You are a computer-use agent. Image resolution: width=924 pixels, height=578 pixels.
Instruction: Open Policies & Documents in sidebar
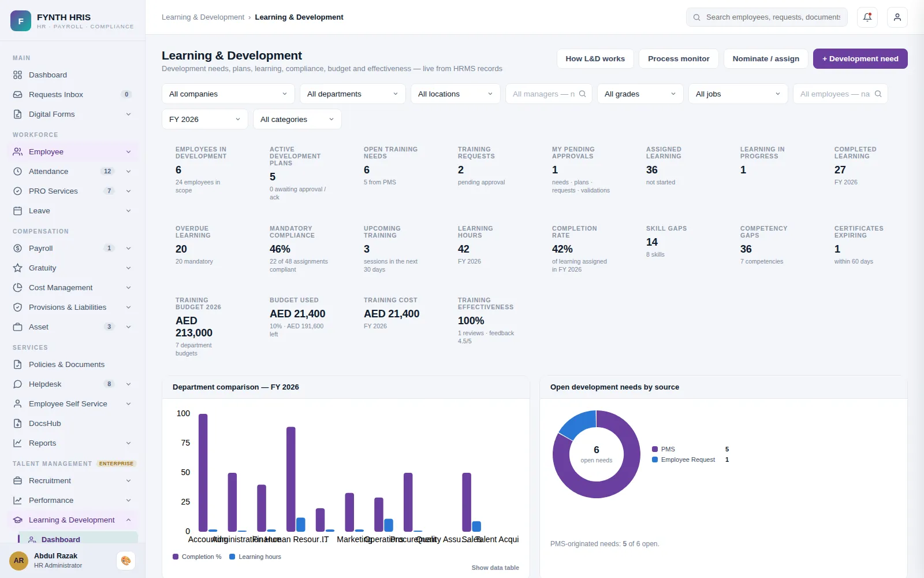pos(73,365)
